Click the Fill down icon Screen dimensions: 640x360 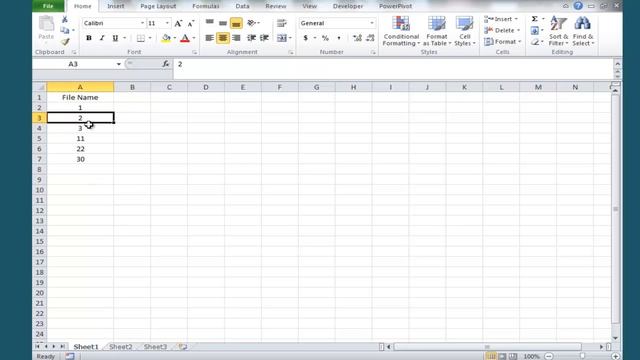pyautogui.click(x=535, y=31)
